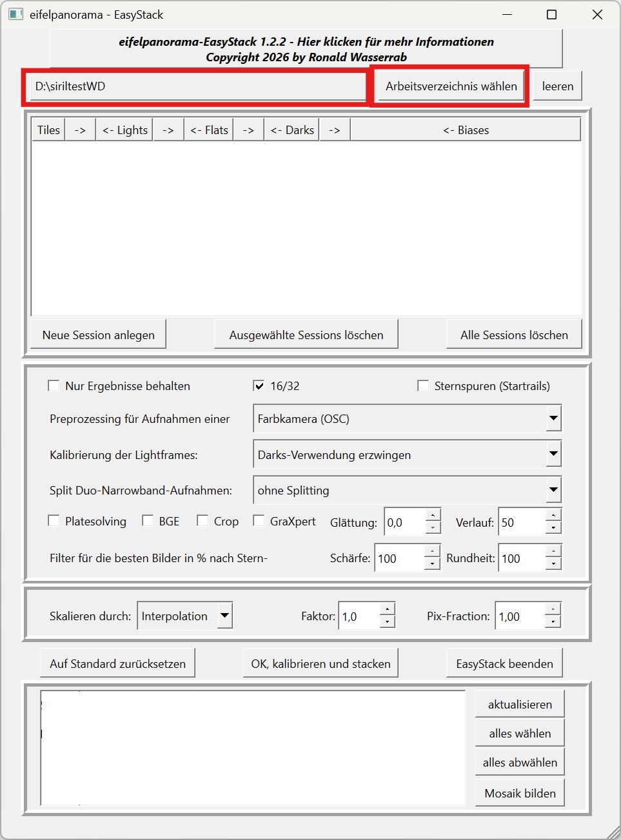Click the down arrow on Rundheit spinner
The image size is (621, 840).
pos(553,565)
